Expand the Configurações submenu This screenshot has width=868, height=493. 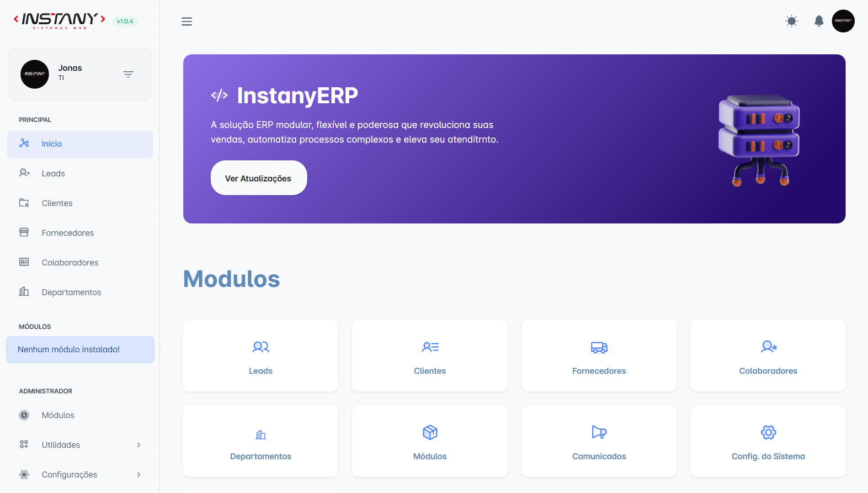pyautogui.click(x=138, y=475)
